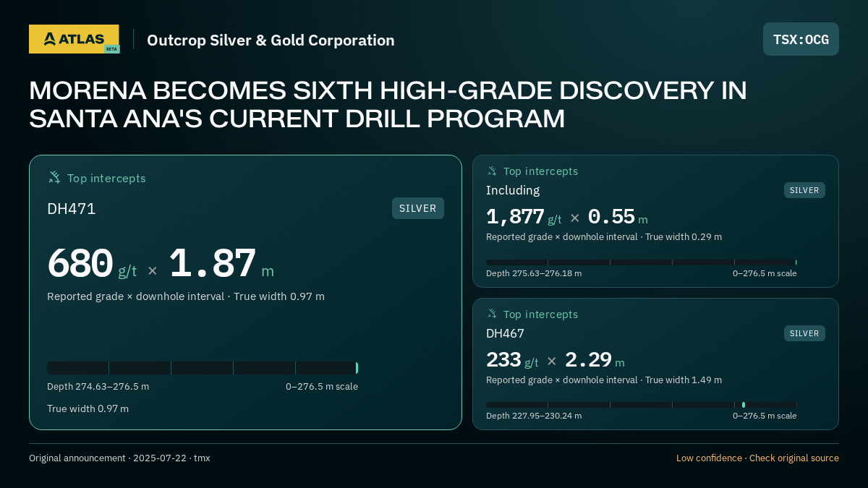
Task: Click the SILVER tag on the DH467 card
Action: pyautogui.click(x=804, y=333)
